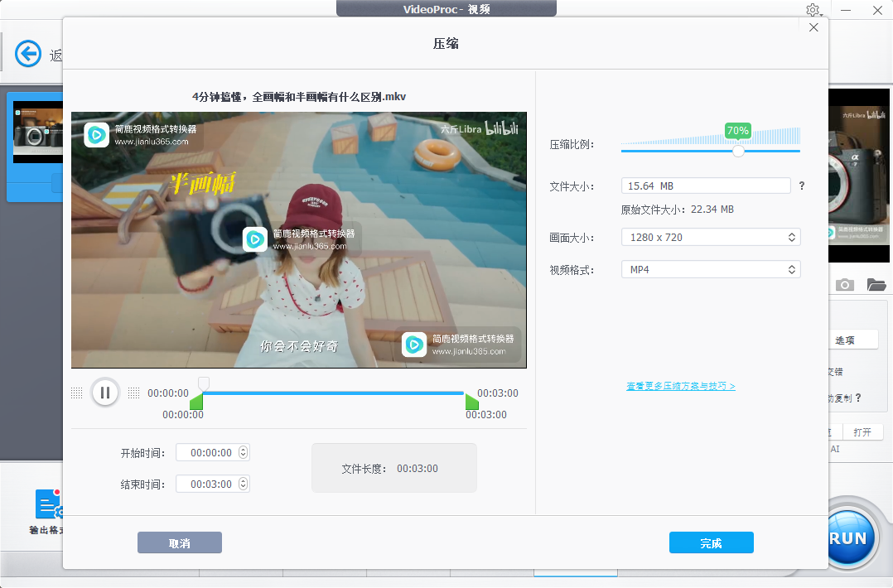Cancel the dialog with 取消
Viewport: 893px width, 588px height.
point(179,542)
